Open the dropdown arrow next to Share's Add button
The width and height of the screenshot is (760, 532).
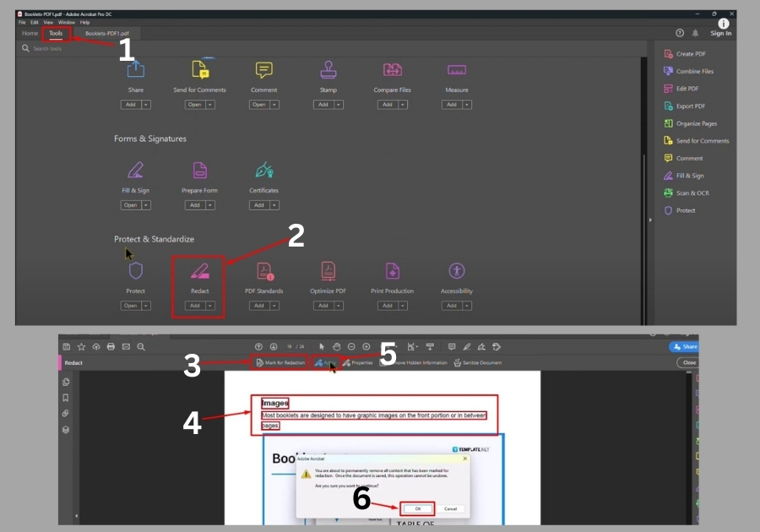click(x=146, y=105)
